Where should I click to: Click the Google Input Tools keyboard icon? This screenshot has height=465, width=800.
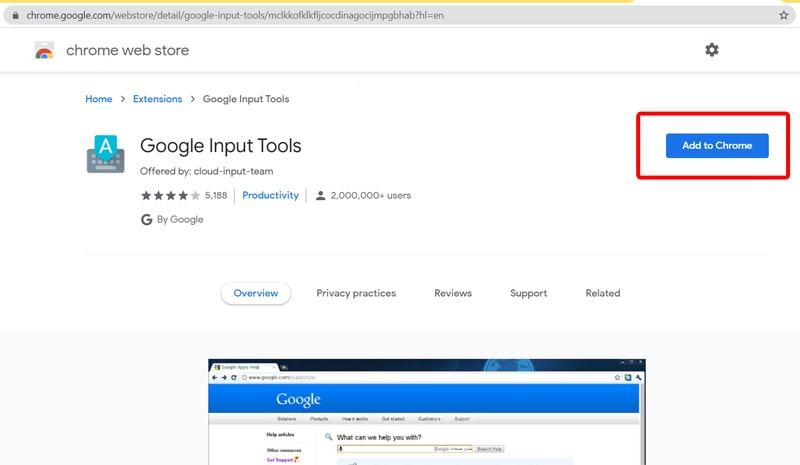tap(106, 154)
